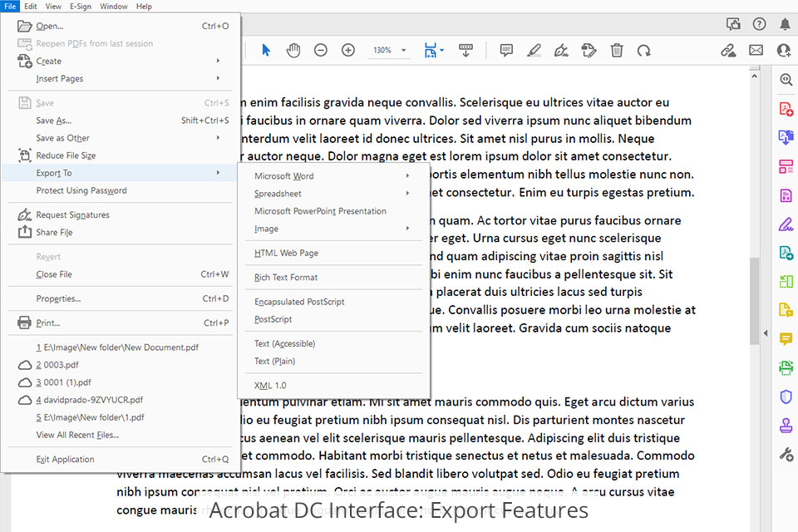Expand the Spreadsheet export submenu
Screen dimensions: 798x532
(x=407, y=193)
